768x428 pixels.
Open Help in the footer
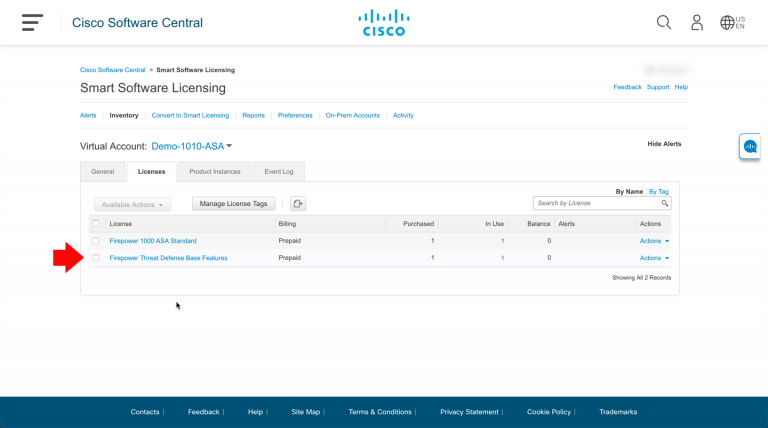pos(255,412)
